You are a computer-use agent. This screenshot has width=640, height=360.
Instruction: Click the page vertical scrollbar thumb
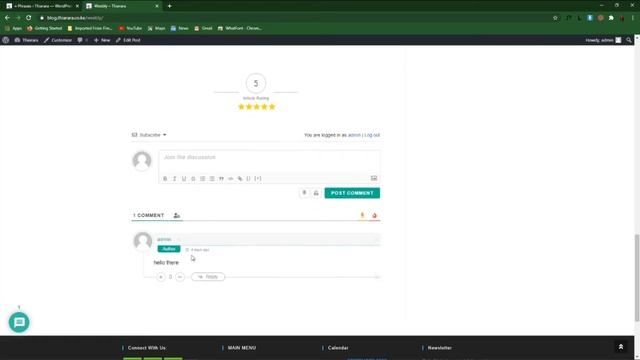point(637,278)
